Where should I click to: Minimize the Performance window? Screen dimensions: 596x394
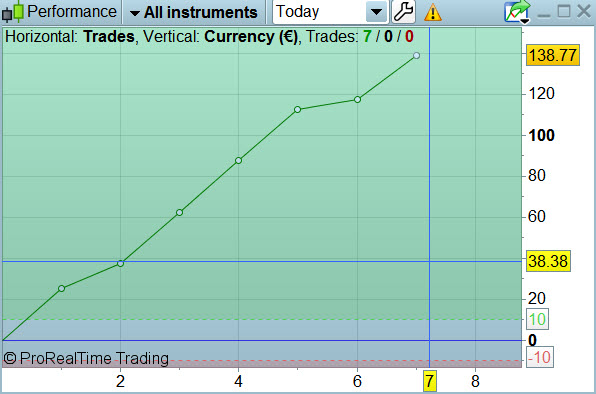point(544,16)
